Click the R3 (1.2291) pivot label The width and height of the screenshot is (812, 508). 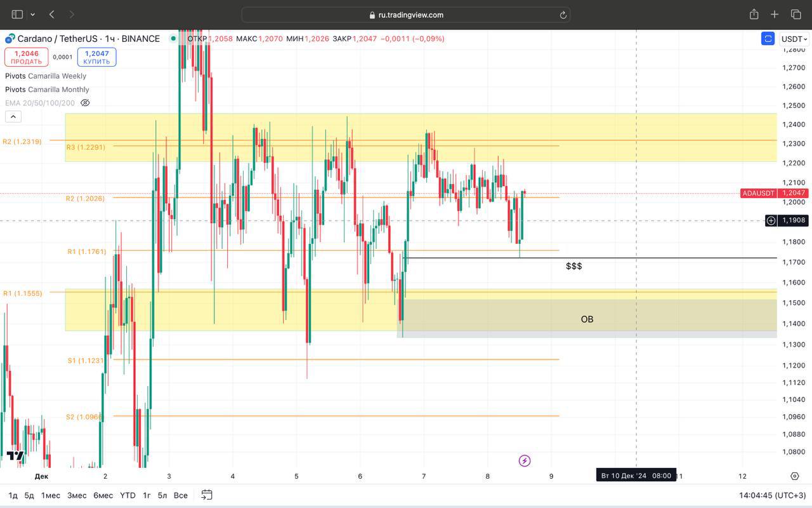(x=86, y=147)
